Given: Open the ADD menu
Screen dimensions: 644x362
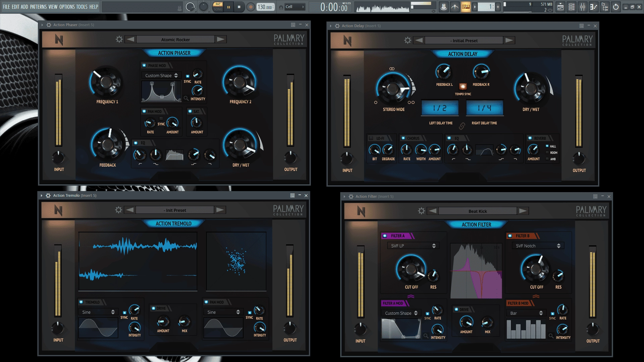Looking at the screenshot, I should 24,7.
